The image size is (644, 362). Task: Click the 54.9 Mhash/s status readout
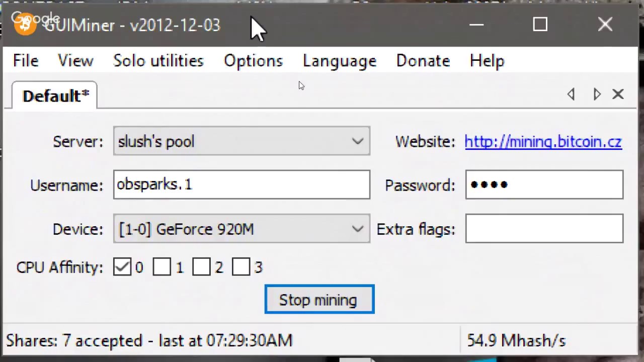click(x=516, y=340)
